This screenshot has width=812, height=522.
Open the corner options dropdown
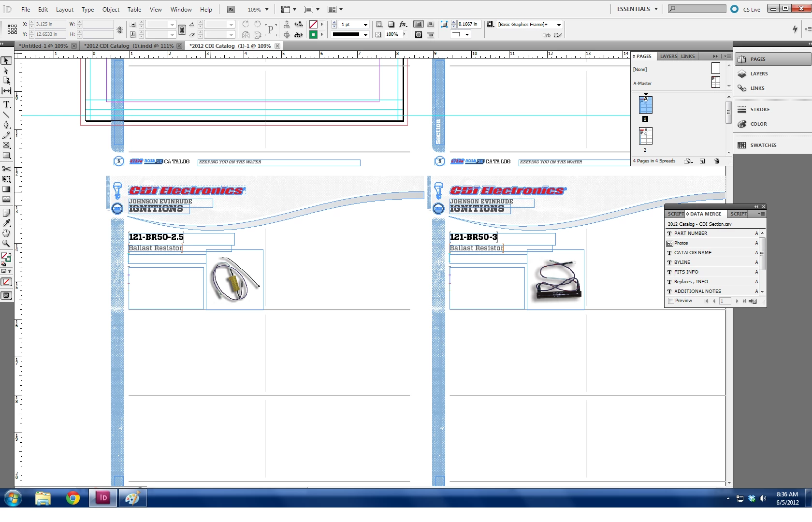(x=467, y=35)
